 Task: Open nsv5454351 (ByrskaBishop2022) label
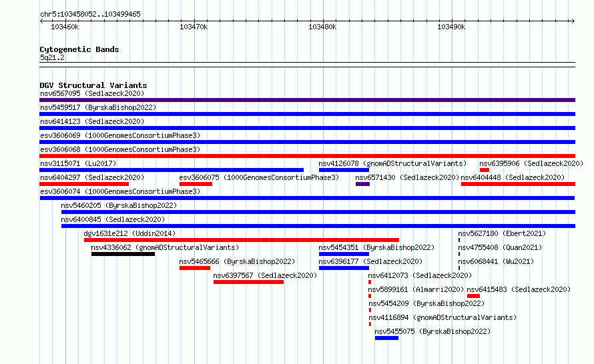click(x=376, y=247)
